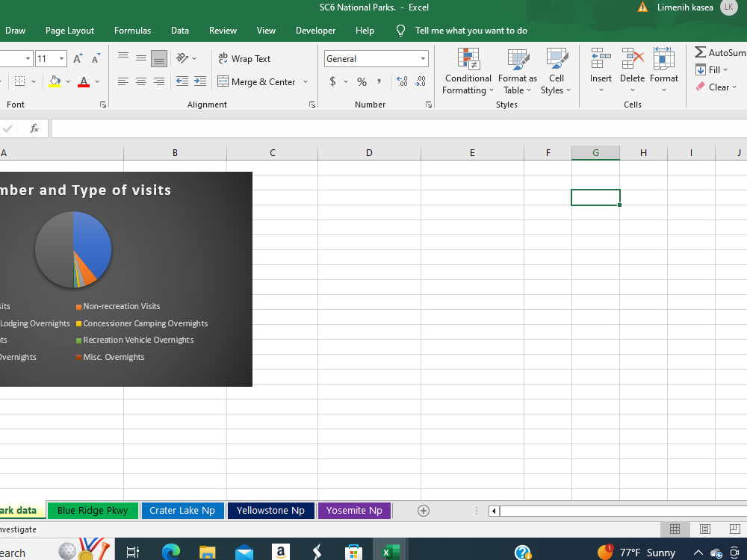Center the text horizontally
Viewport: 747px width, 560px height.
click(x=141, y=81)
